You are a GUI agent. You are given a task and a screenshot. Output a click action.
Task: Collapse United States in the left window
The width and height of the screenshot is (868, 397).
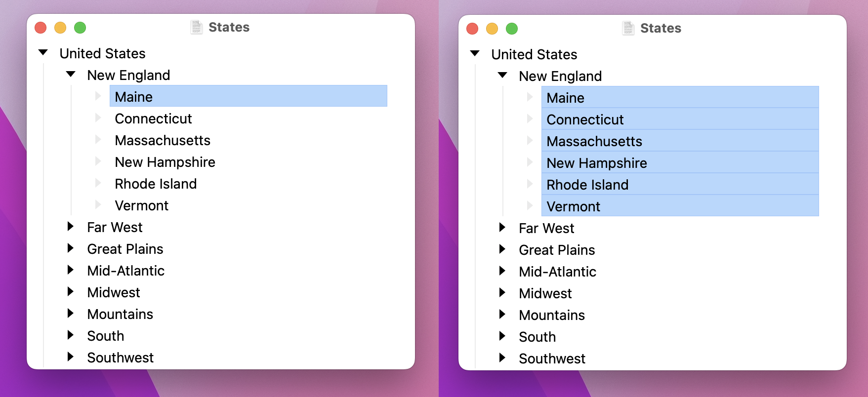point(43,52)
